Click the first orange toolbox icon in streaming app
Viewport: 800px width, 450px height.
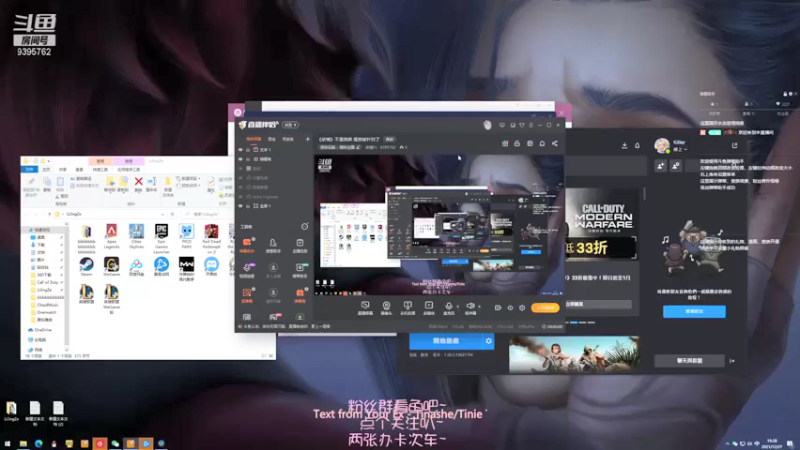pos(247,244)
